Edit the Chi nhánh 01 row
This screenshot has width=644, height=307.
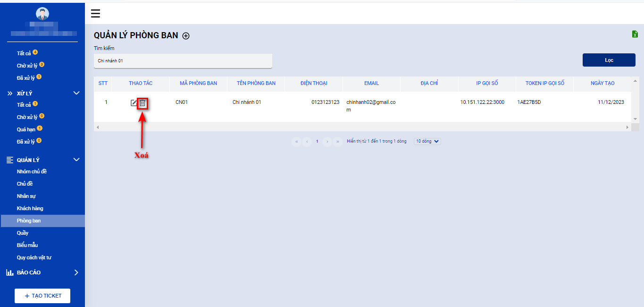pos(134,103)
